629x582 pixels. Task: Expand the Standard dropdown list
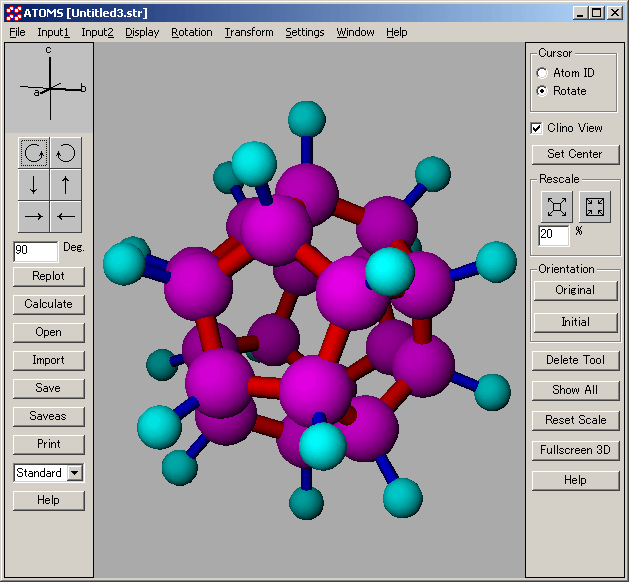tap(75, 473)
